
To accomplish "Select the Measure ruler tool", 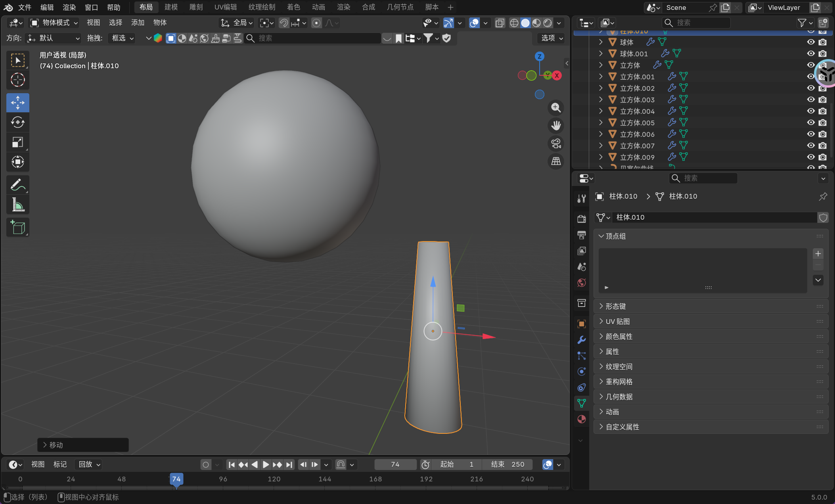I will point(17,205).
